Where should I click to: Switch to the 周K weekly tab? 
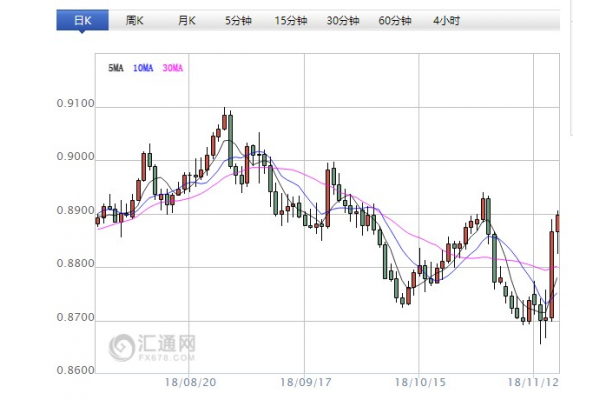(134, 20)
